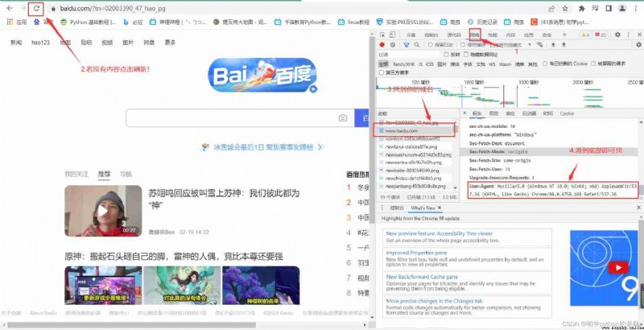644x330 pixels.
Task: Click the scroll-down arrow of the request name list
Action: click(455, 188)
